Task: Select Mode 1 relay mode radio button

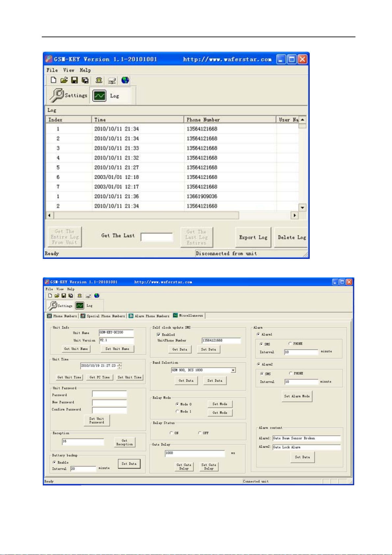Action: coord(177,411)
